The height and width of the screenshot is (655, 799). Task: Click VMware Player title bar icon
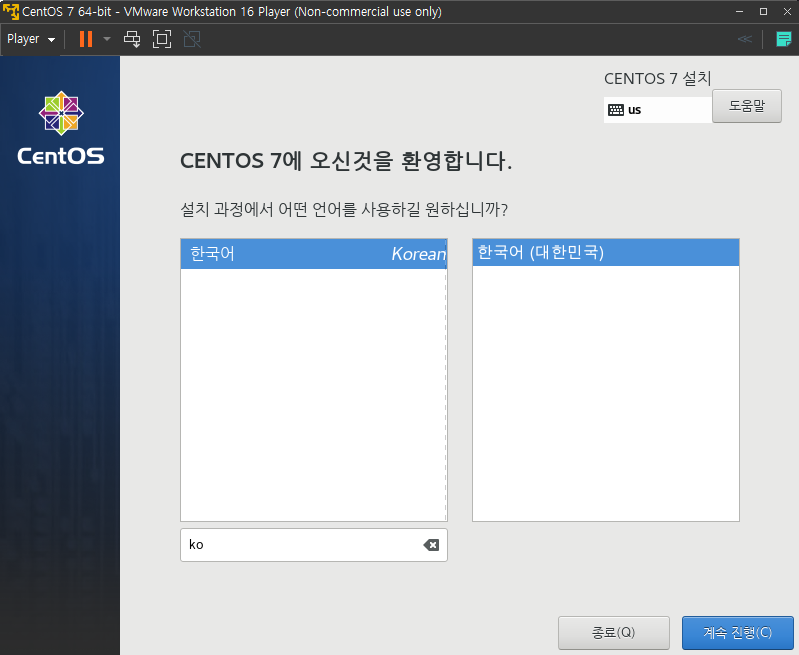11,11
